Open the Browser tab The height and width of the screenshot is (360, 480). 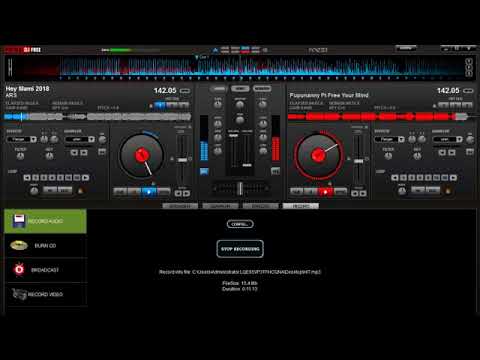[x=180, y=206]
